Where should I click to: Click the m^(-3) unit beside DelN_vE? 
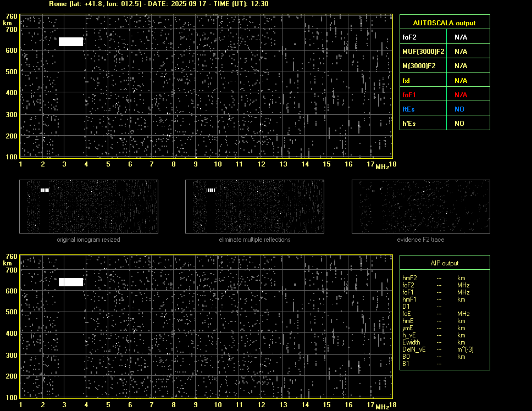tap(465, 349)
